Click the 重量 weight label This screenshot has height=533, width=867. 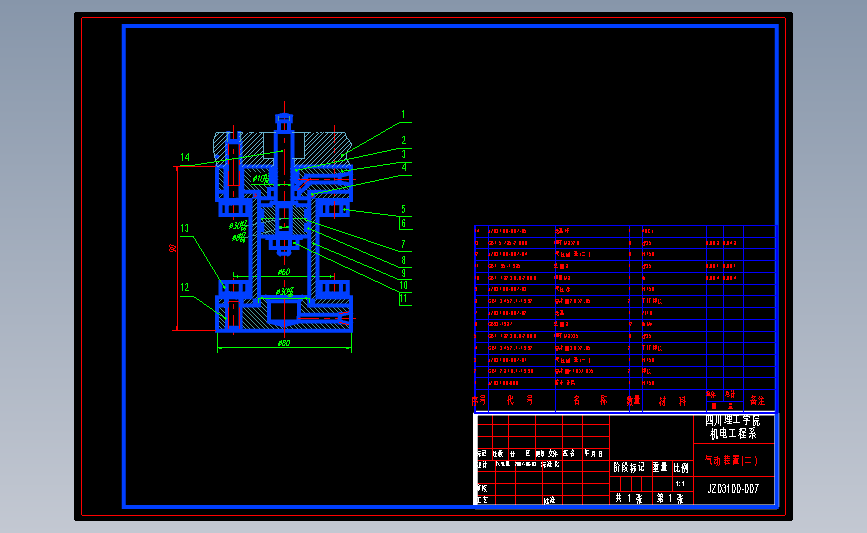[660, 467]
